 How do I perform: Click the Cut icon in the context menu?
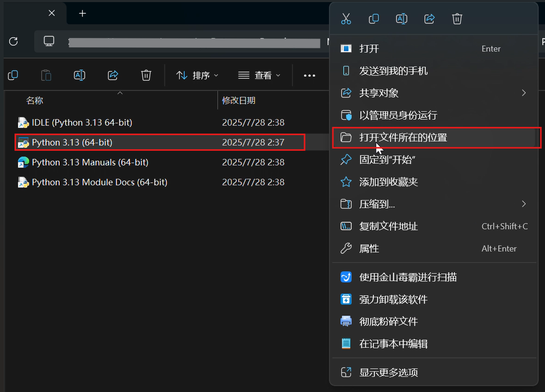pyautogui.click(x=346, y=19)
